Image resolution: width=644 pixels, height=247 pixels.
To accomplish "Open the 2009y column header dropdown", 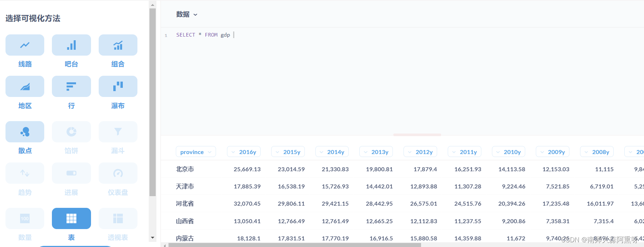I will click(x=553, y=152).
